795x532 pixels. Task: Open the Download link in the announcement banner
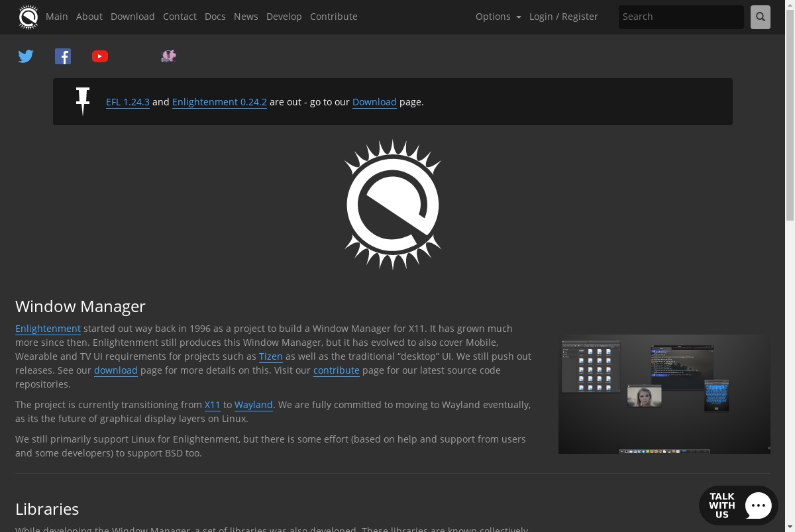374,102
